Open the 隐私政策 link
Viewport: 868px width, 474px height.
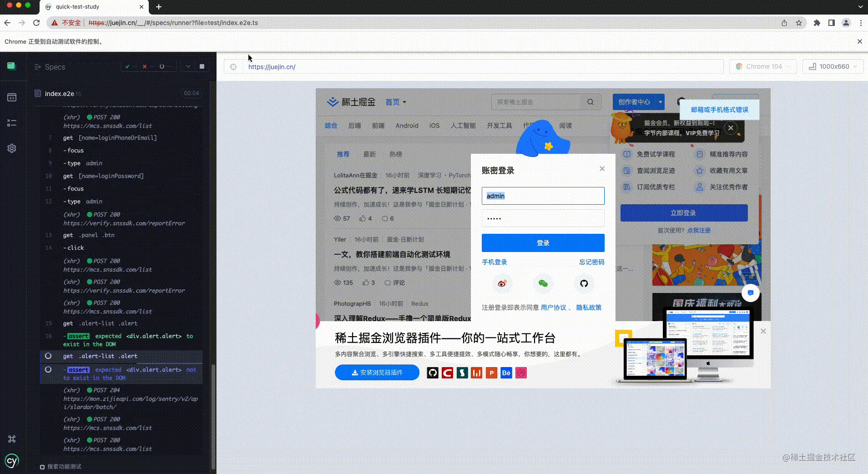[x=589, y=308]
